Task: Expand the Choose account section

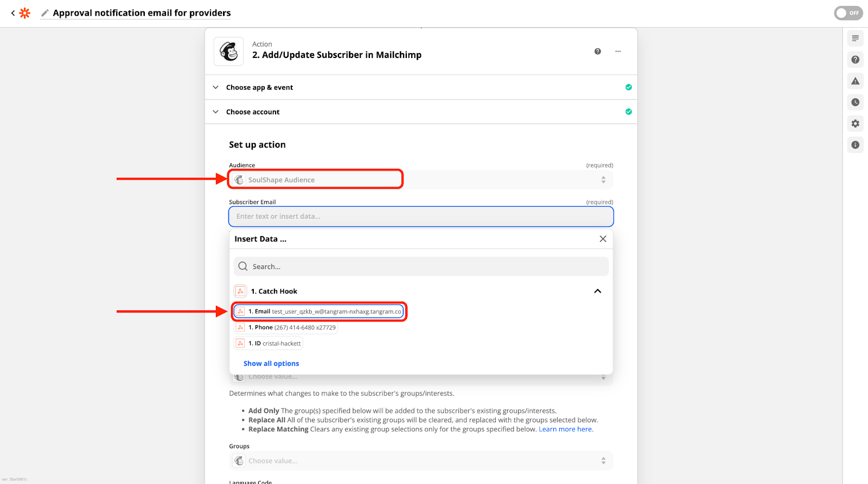Action: tap(421, 112)
